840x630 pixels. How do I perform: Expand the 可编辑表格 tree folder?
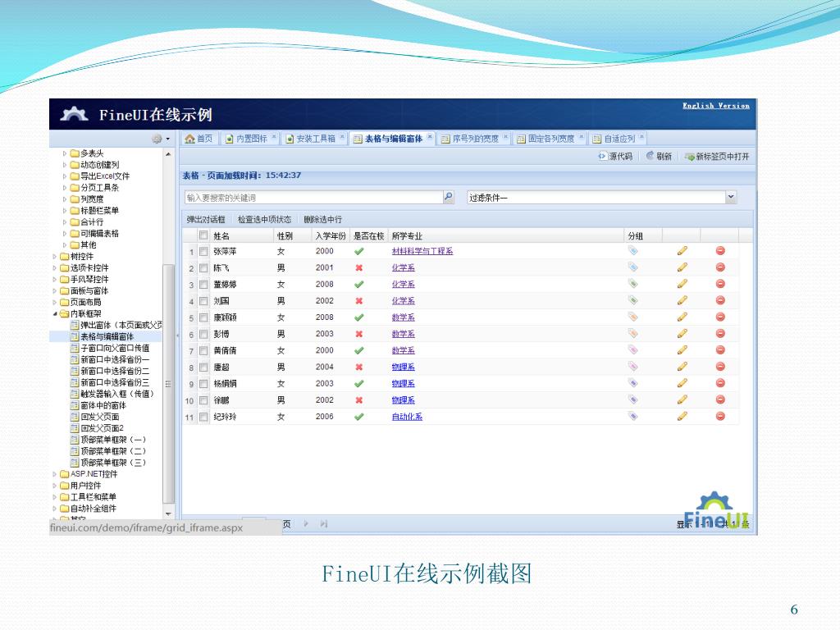65,234
